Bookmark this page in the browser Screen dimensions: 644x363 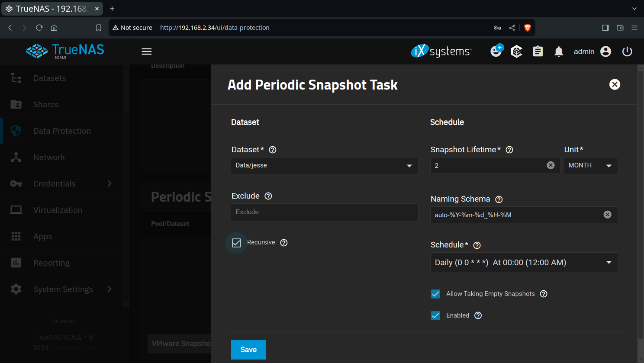click(x=99, y=28)
